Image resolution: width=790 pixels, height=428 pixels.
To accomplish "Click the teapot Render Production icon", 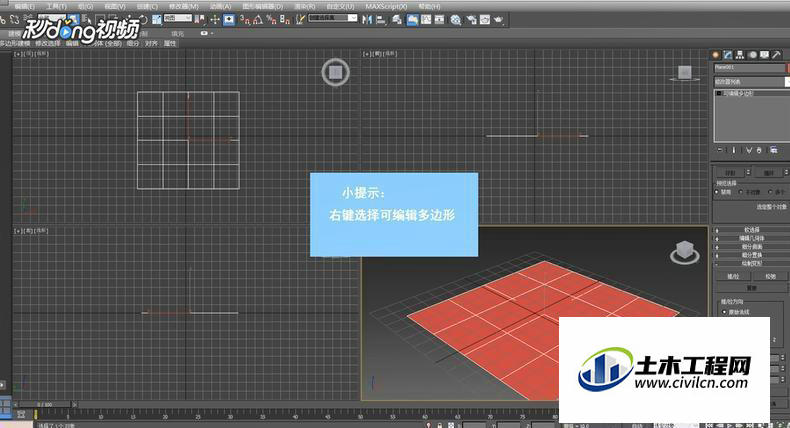I will [x=498, y=20].
